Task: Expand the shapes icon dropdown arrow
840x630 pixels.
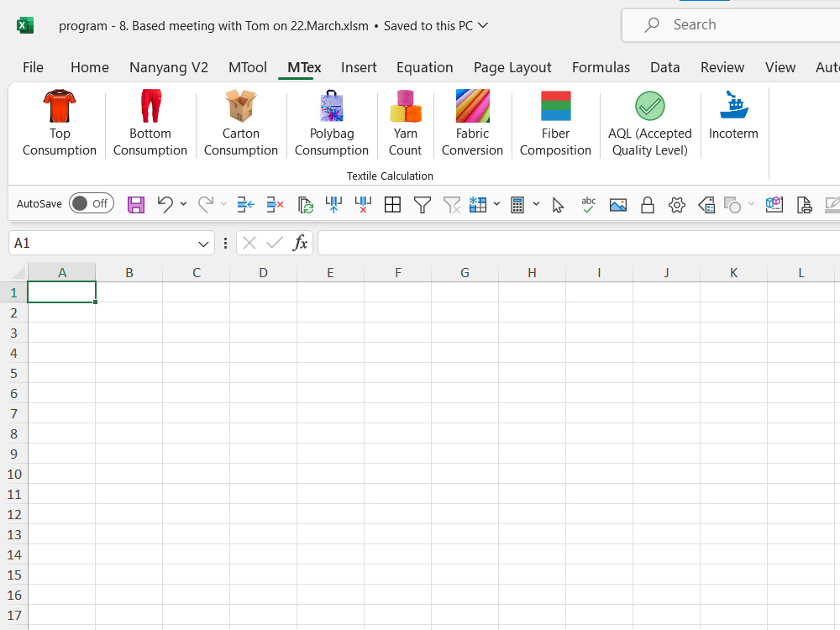Action: pos(751,204)
